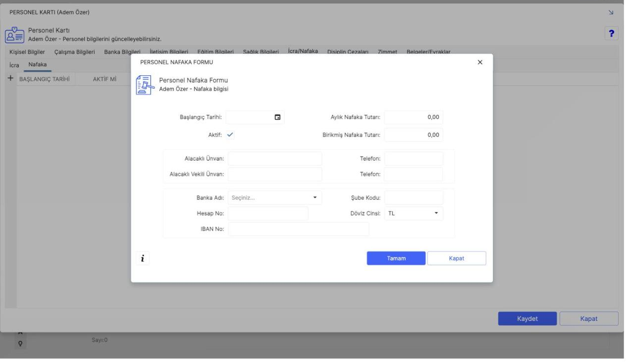Select the Nafaka sub-tab

pos(38,64)
